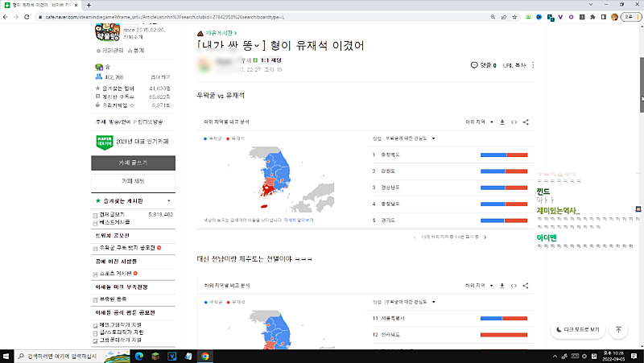Open 하위 지역 dropdown in second chart
The height and width of the screenshot is (363, 644).
click(479, 286)
